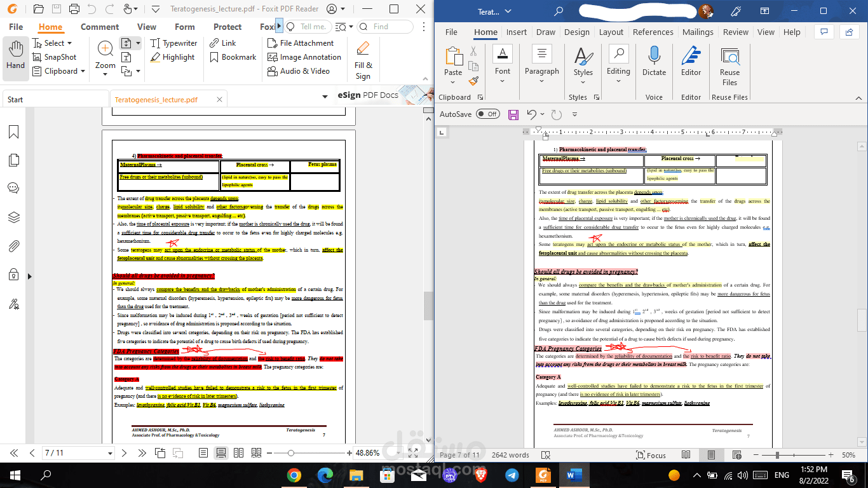Open the References tab in Word

coord(653,32)
